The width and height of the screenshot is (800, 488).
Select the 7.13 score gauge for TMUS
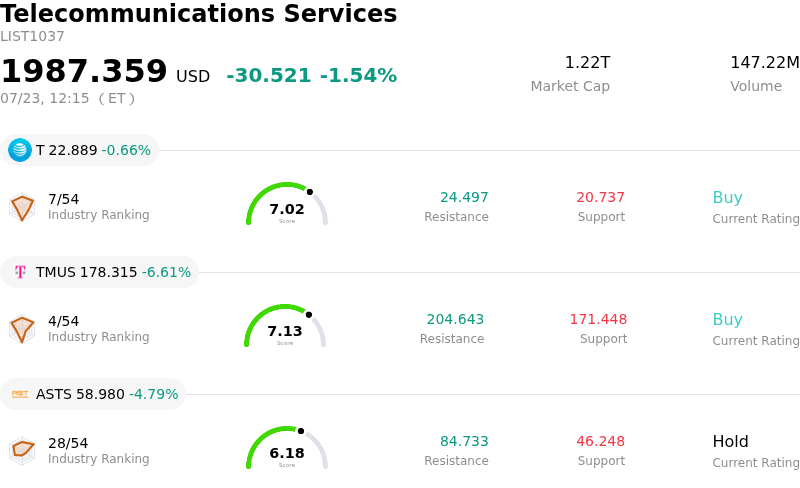pos(285,326)
